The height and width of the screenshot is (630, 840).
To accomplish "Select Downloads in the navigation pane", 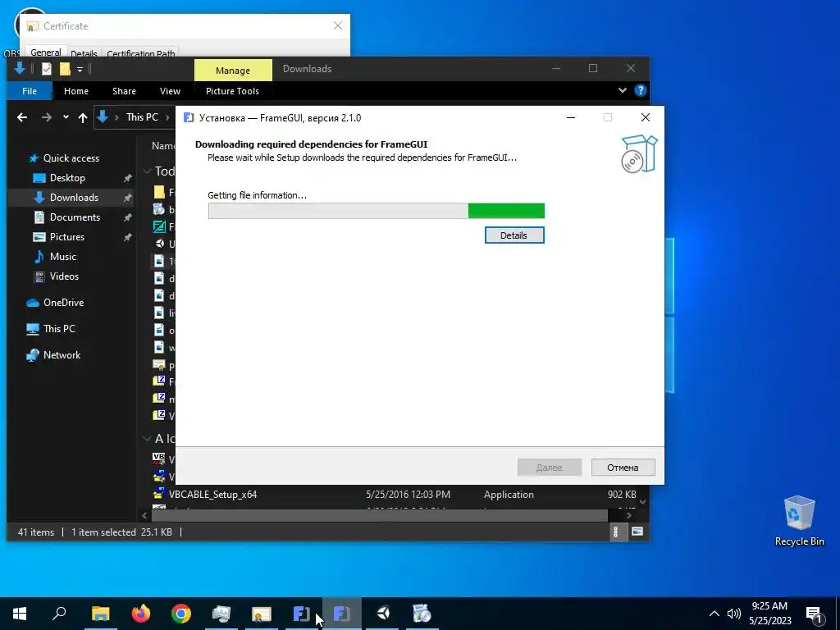I will coord(74,198).
